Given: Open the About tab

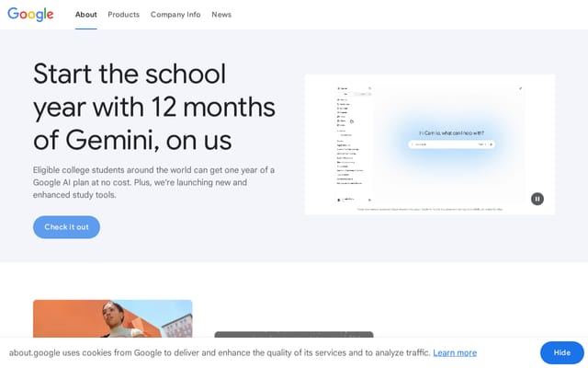Looking at the screenshot, I should click(85, 15).
